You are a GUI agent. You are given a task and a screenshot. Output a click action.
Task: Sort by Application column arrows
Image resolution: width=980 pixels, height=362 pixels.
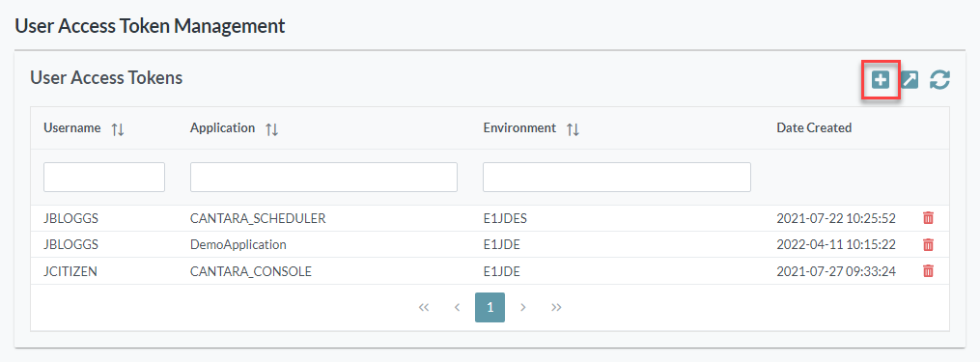click(271, 129)
